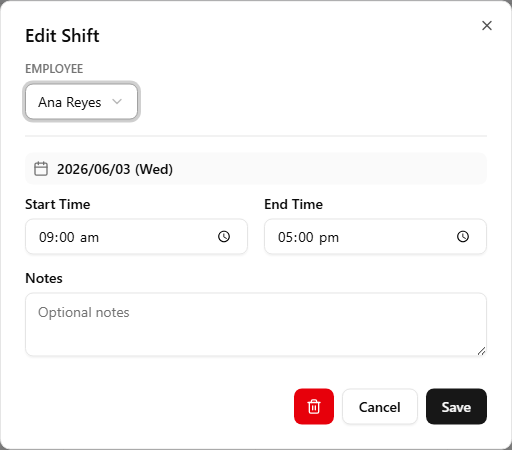The height and width of the screenshot is (450, 512).
Task: Focus the End Time field
Action: [375, 237]
